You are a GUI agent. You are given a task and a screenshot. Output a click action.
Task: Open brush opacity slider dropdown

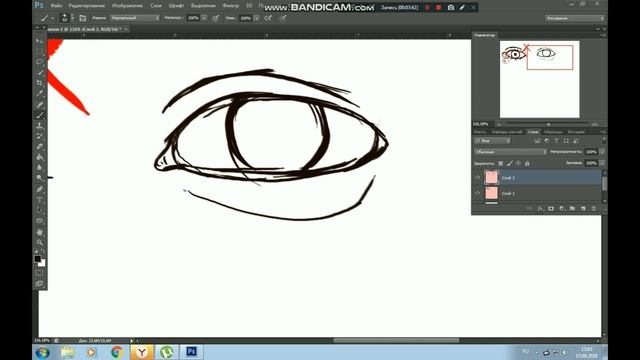(204, 18)
